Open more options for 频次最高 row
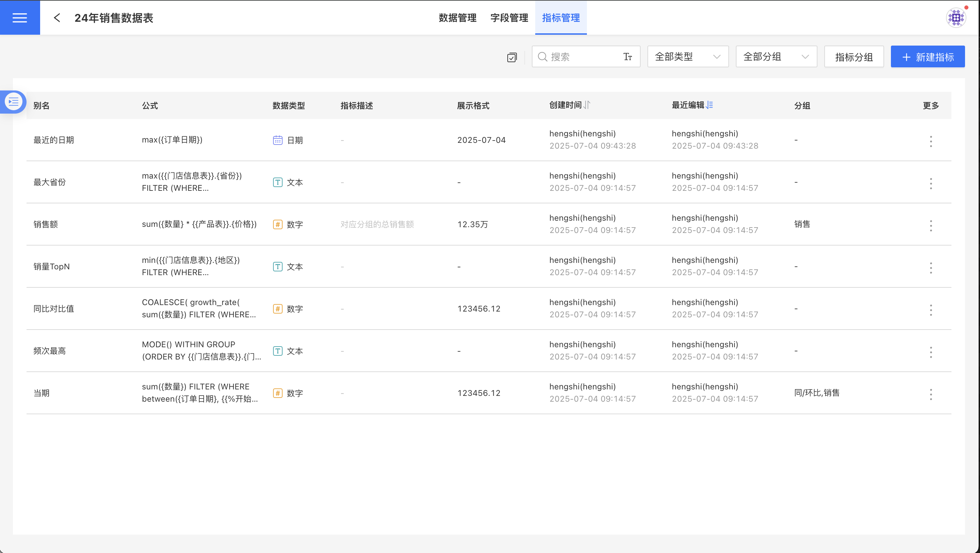The height and width of the screenshot is (553, 980). click(931, 352)
